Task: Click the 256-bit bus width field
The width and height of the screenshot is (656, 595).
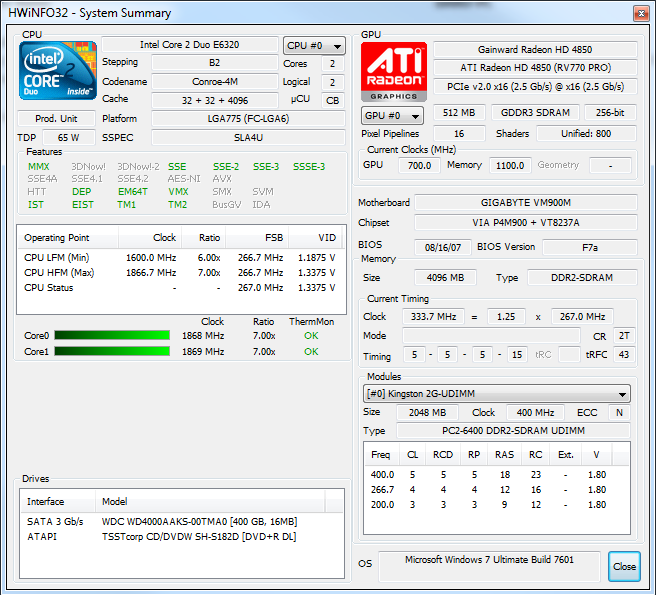Action: pyautogui.click(x=610, y=113)
